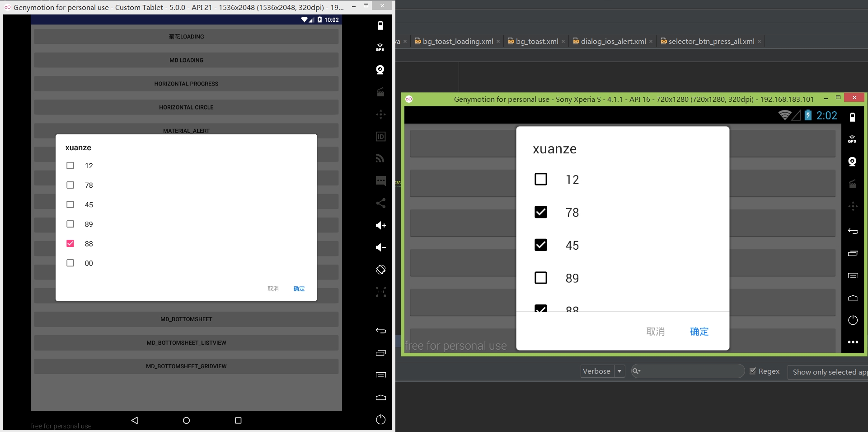The image size is (868, 432).
Task: Tap the MD_BOTTOMSHEET_LISTVIEW button
Action: point(186,342)
